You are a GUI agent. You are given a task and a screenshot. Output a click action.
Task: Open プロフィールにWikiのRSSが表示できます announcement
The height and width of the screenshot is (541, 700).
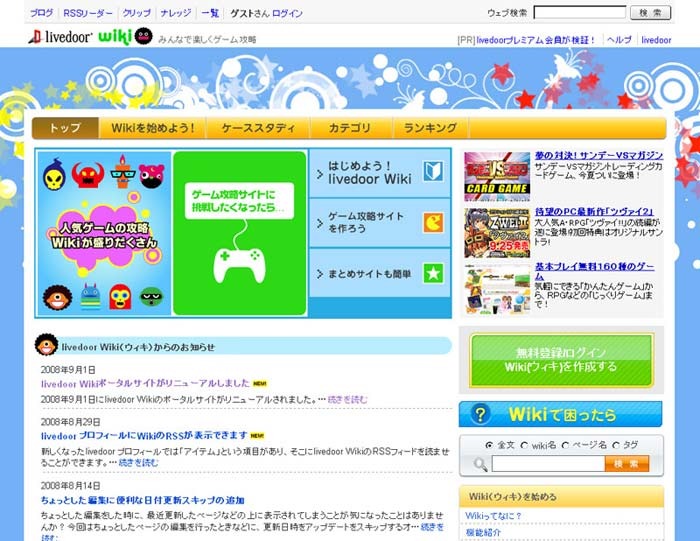click(144, 436)
